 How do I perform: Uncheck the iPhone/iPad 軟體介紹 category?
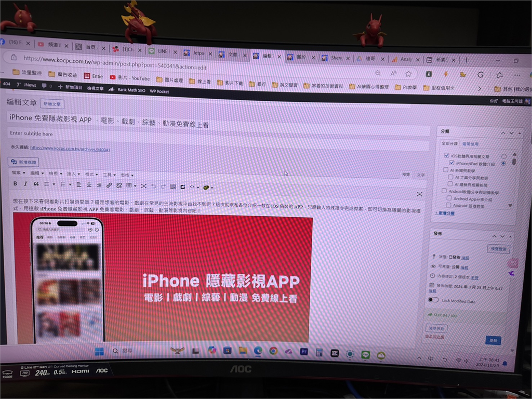coord(451,163)
